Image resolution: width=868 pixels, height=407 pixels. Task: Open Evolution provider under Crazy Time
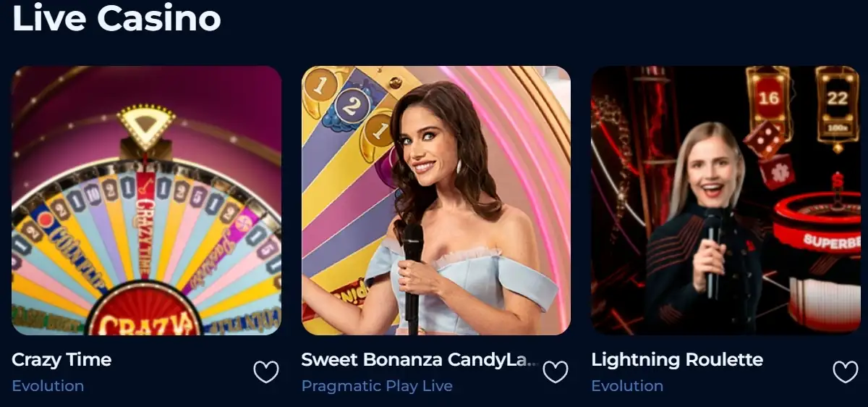pos(48,386)
